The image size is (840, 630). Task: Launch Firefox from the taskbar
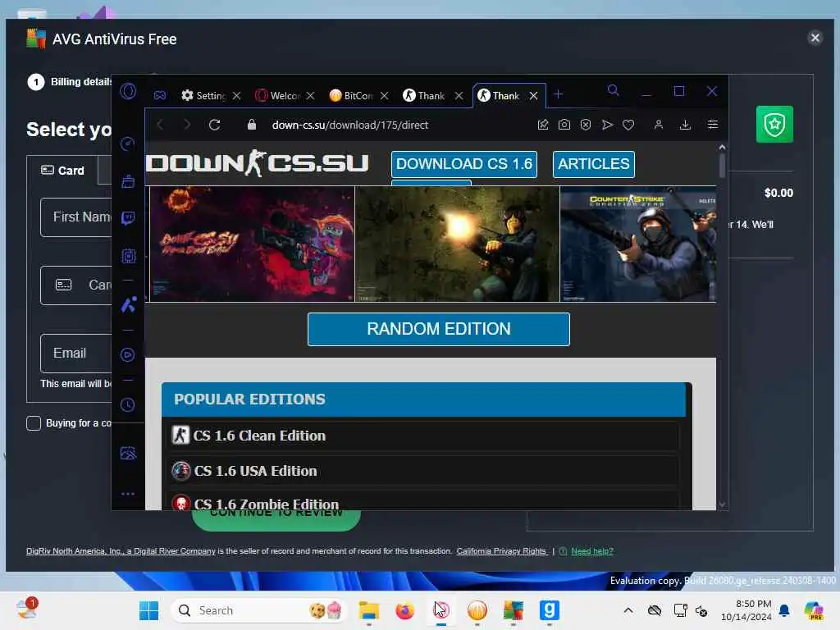405,610
